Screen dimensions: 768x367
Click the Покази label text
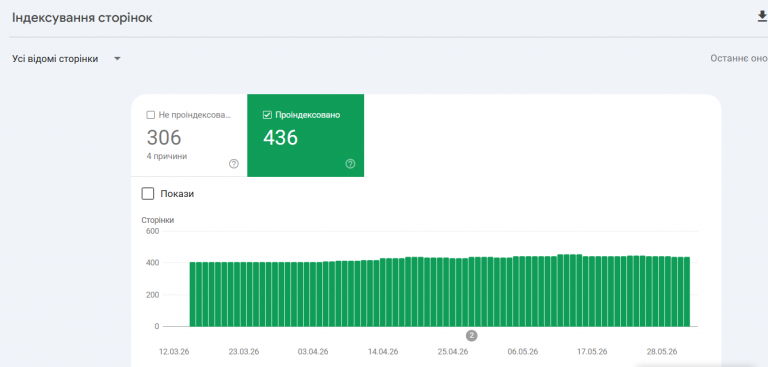click(177, 194)
